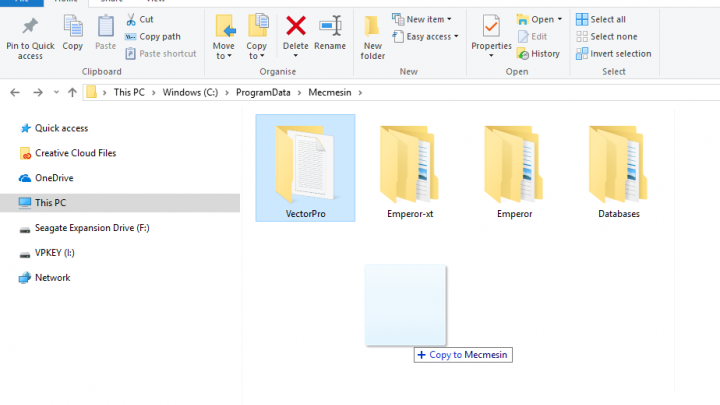Image resolution: width=720 pixels, height=405 pixels.
Task: Click the red Delete icon
Action: pyautogui.click(x=296, y=26)
